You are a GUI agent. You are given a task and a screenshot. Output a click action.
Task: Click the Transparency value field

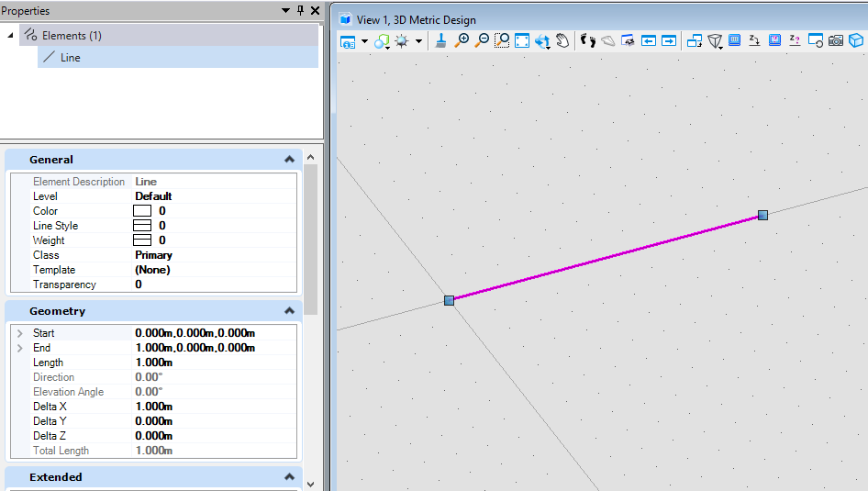click(214, 285)
